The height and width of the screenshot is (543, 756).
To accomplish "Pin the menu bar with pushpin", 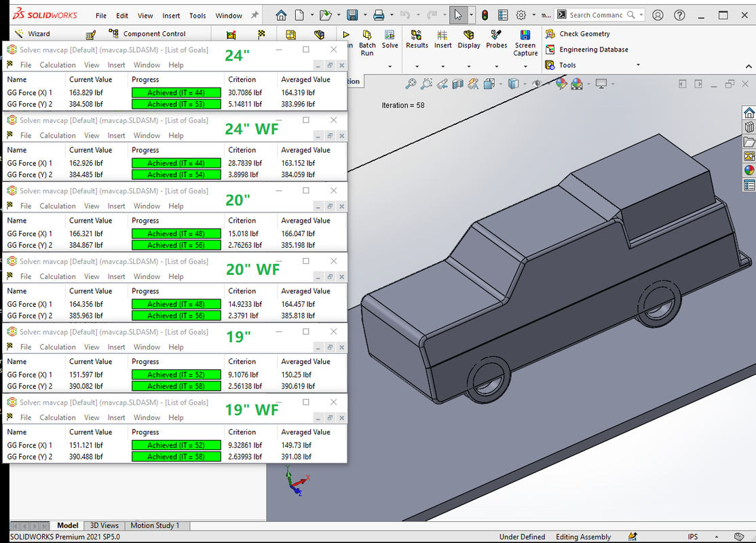I will (254, 16).
